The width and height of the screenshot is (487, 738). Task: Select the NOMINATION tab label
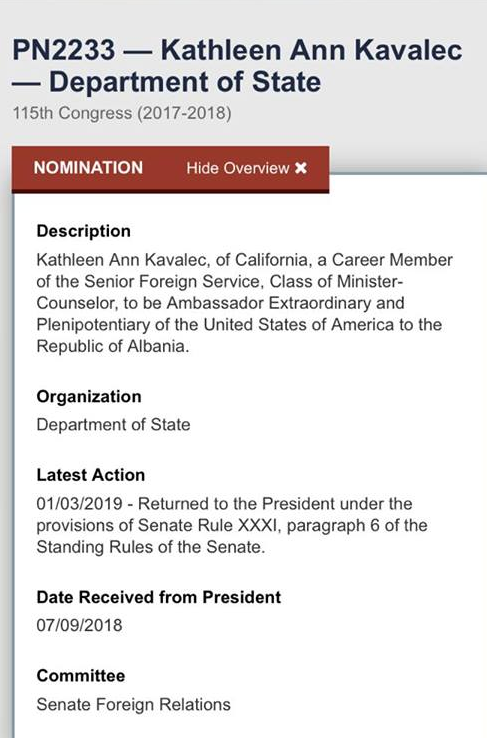[88, 168]
